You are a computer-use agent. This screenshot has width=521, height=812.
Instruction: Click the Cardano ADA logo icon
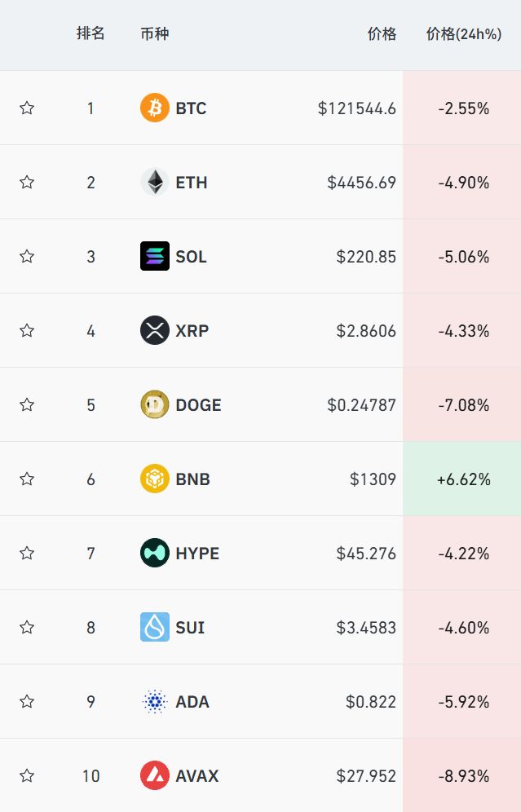tap(155, 701)
